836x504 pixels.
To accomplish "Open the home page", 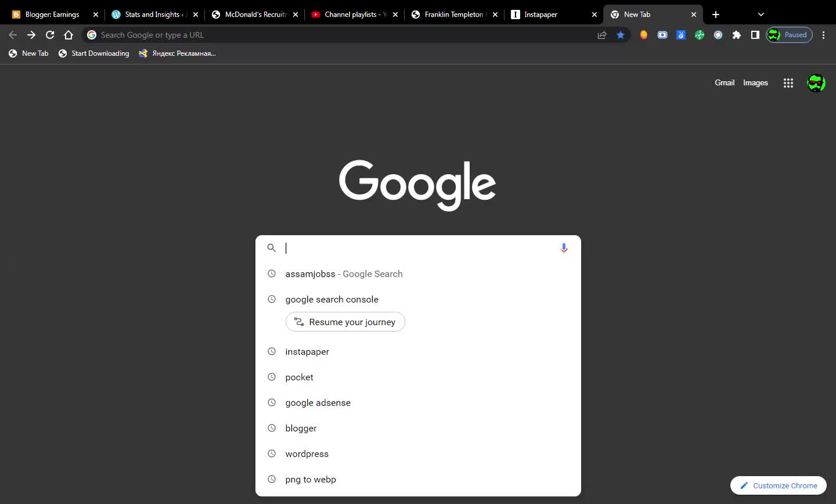I will (x=69, y=35).
